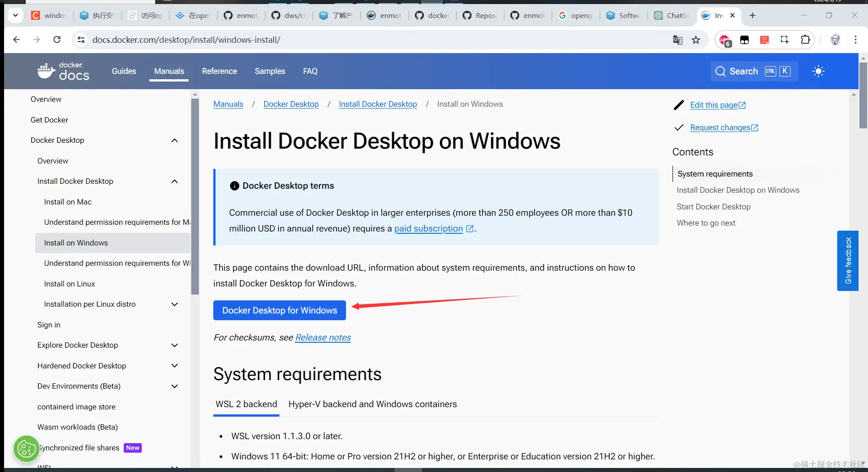Open the site information icon in address bar
Image resolution: width=868 pixels, height=472 pixels.
[81, 40]
